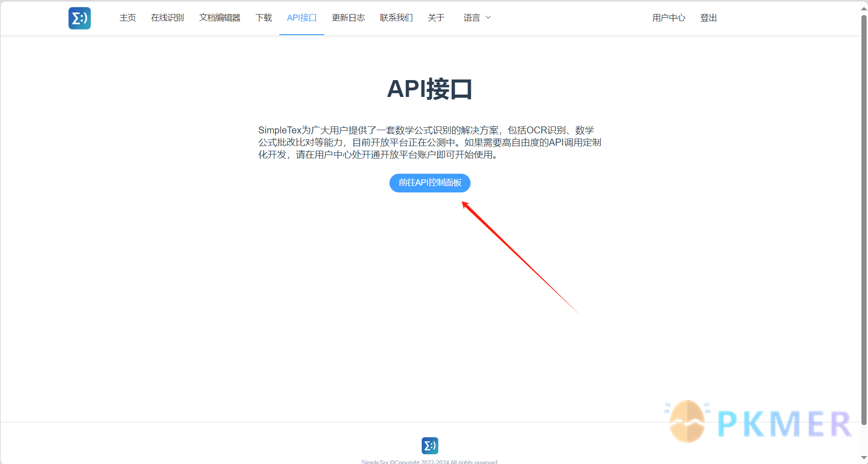Click 登出 to log out
Screen dimensions: 868x464
[709, 18]
